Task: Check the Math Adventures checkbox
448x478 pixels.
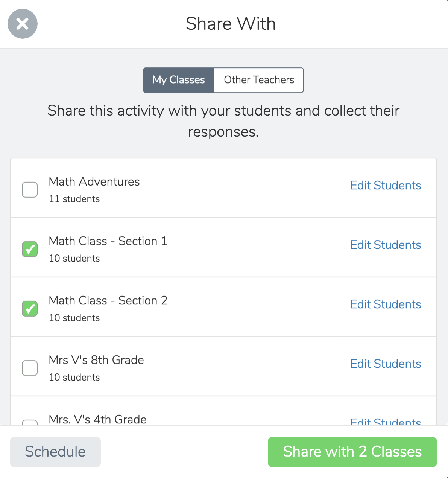Action: 30,190
